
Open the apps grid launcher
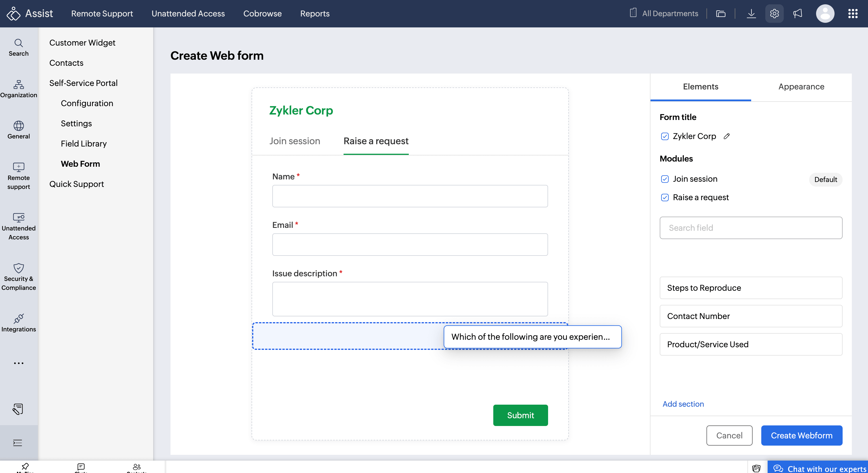coord(852,14)
